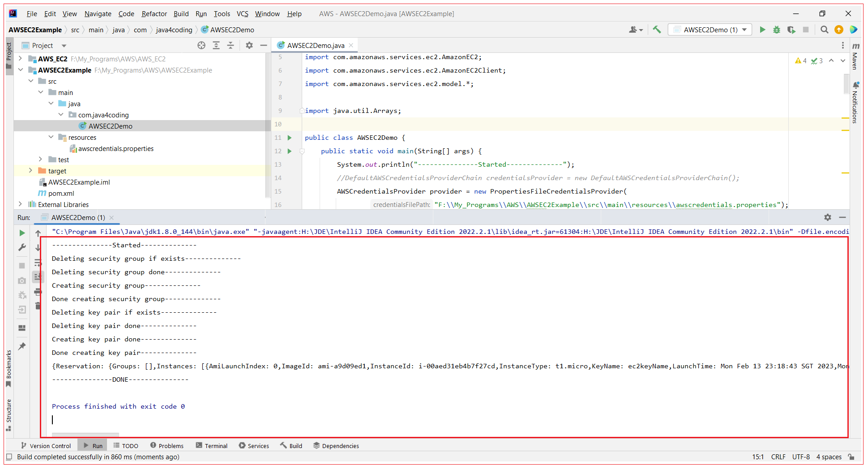Change CRLF line separator in status bar
Image resolution: width=868 pixels, height=470 pixels.
(778, 457)
